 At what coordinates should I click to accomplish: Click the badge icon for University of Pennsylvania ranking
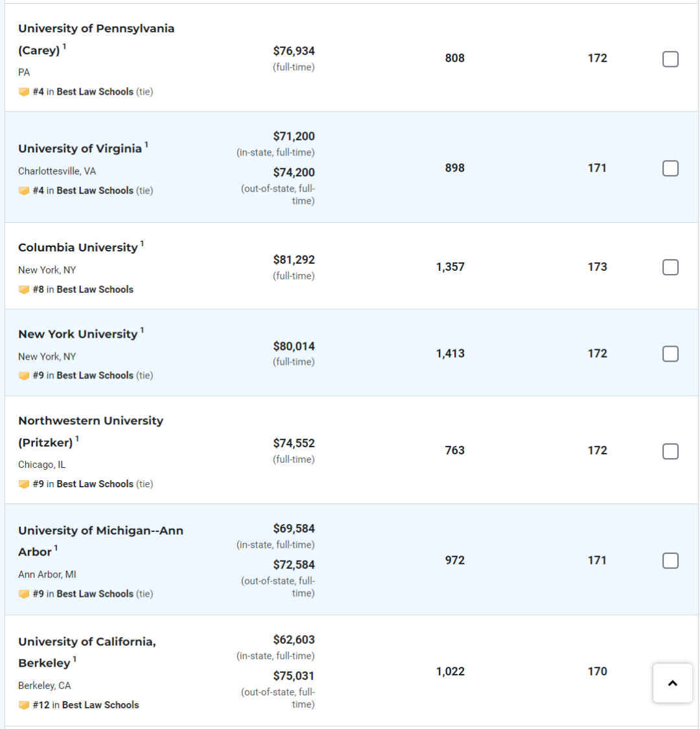24,92
